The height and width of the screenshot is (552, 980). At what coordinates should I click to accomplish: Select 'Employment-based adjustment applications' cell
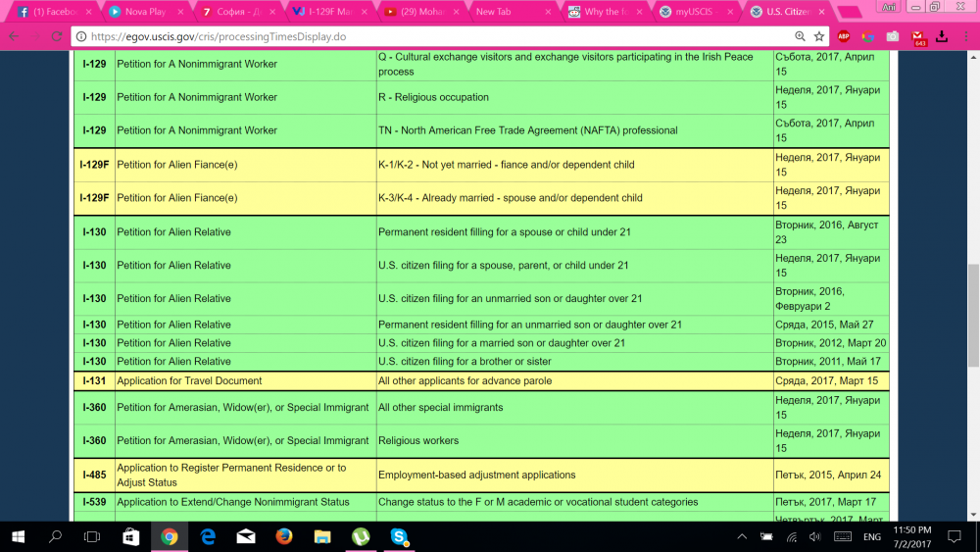(x=575, y=476)
